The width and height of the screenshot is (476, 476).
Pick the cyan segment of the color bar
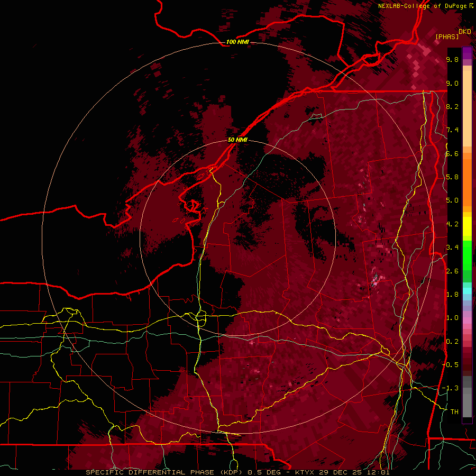click(467, 291)
